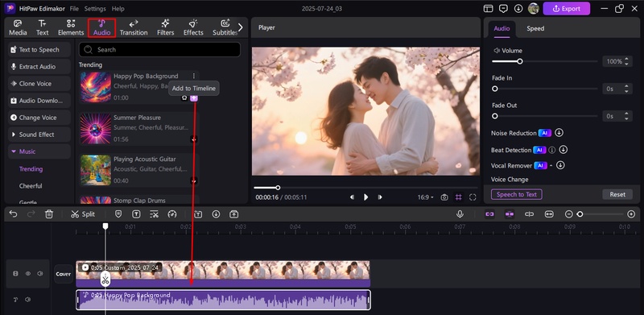Download the Playing Acoustic Guitar track
Viewport: 644px width, 315px height.
(x=194, y=180)
